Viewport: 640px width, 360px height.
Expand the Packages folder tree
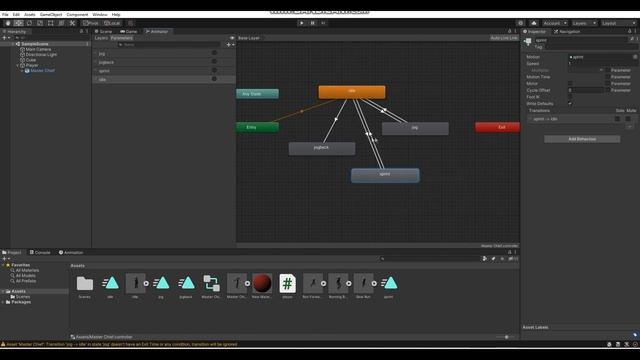click(3, 302)
